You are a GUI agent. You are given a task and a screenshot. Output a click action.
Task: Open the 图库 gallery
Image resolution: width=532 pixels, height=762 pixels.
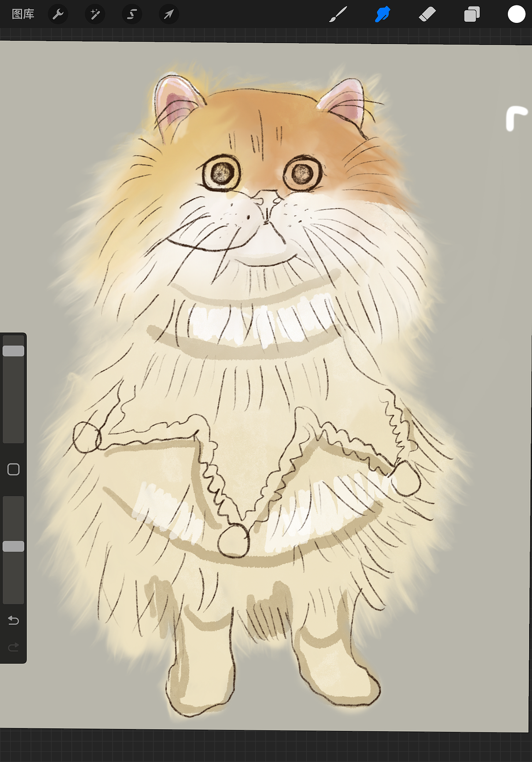(23, 15)
